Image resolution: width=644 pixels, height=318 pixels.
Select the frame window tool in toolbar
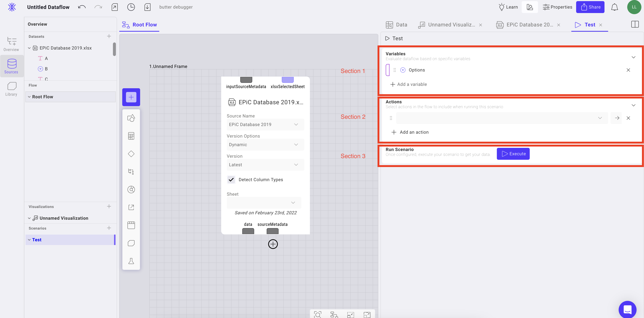(131, 225)
